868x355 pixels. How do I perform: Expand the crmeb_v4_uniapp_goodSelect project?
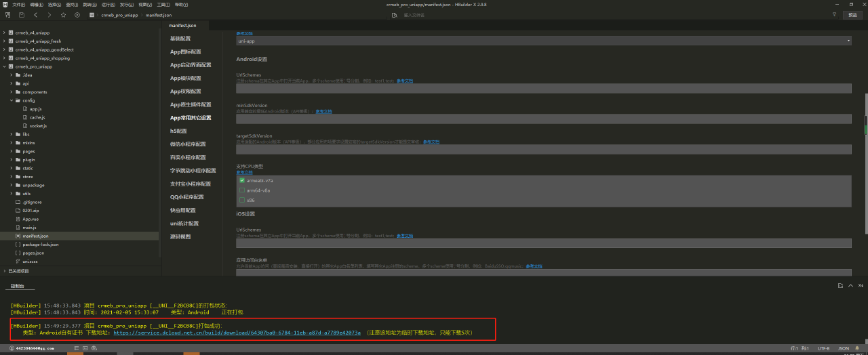click(x=4, y=49)
